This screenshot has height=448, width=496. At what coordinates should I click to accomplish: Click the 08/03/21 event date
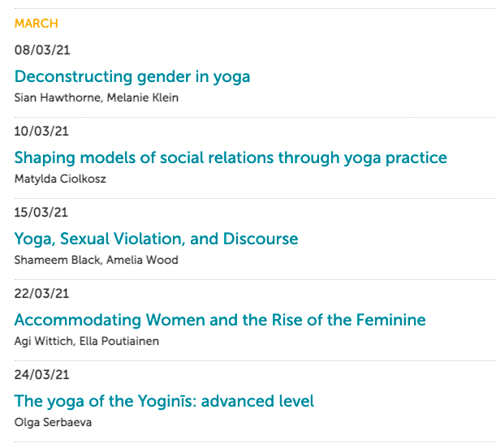coord(42,50)
